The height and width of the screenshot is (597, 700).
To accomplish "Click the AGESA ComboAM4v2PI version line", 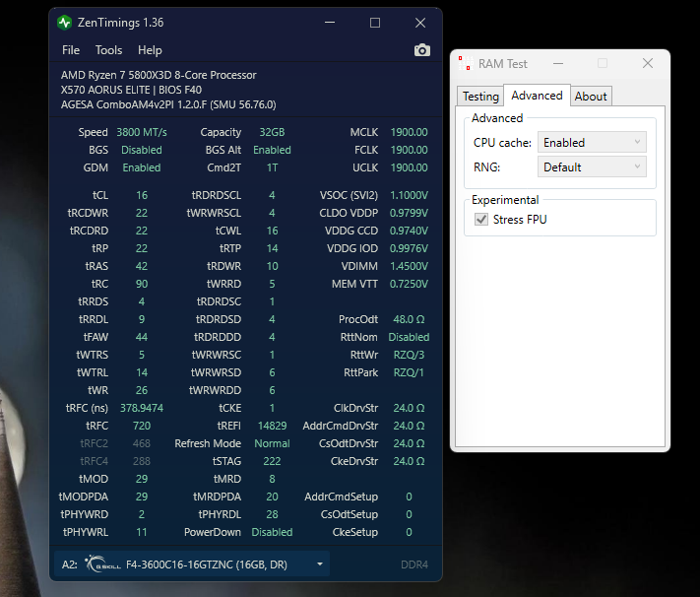I will 168,104.
